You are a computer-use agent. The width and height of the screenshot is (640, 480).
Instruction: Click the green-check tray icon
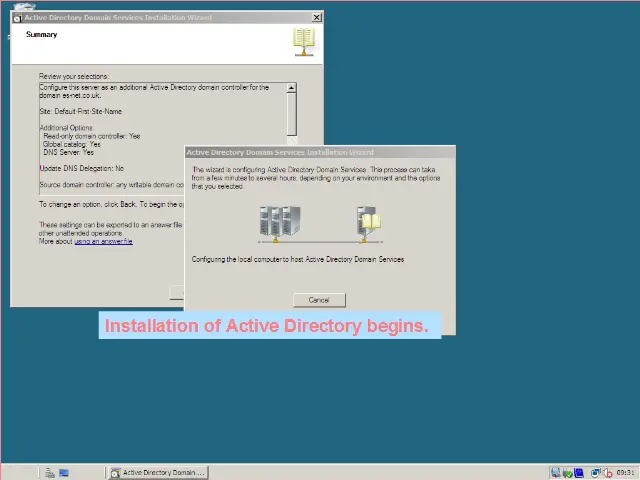coord(567,473)
